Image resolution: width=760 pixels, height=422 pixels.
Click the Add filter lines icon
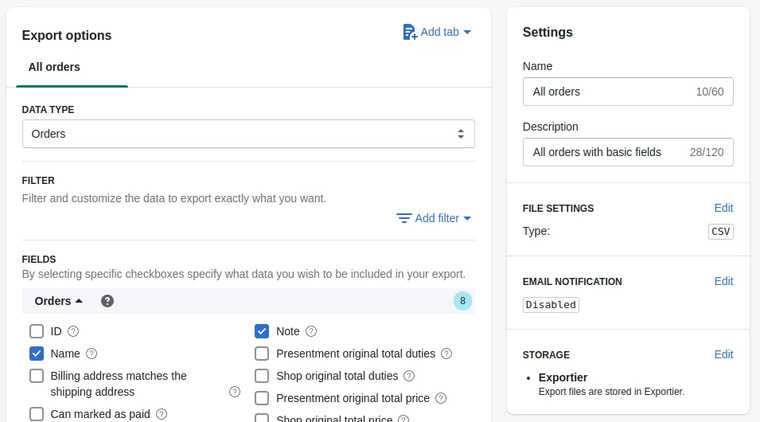pyautogui.click(x=404, y=218)
